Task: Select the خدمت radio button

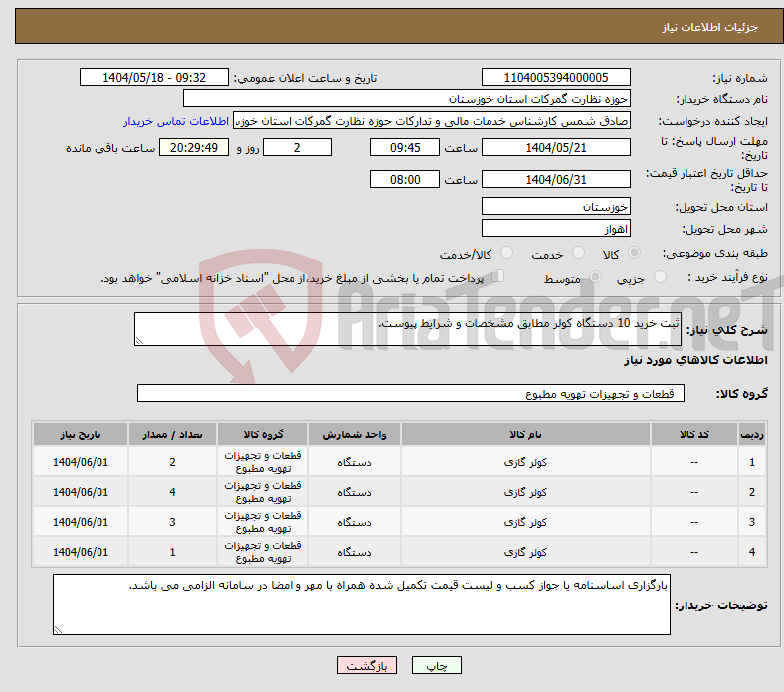Action: click(578, 253)
